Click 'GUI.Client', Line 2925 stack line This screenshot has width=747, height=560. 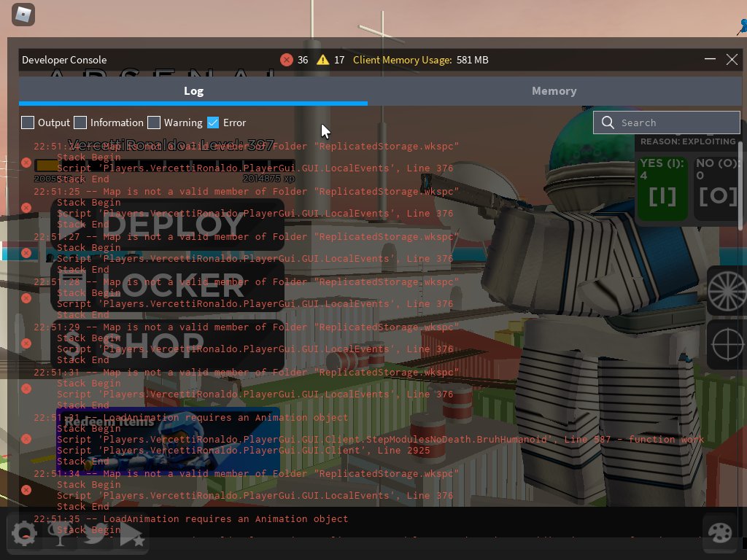pos(243,451)
